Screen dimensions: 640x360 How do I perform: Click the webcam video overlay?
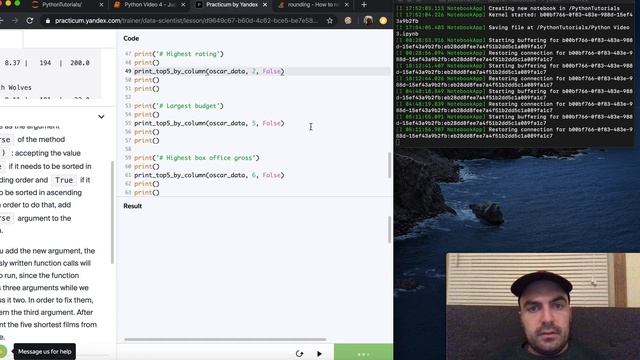point(543,307)
